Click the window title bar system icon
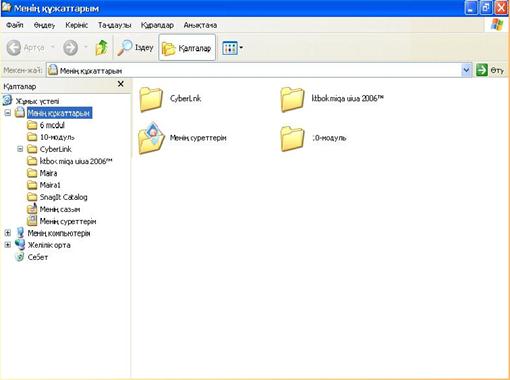510x380 pixels. click(7, 8)
